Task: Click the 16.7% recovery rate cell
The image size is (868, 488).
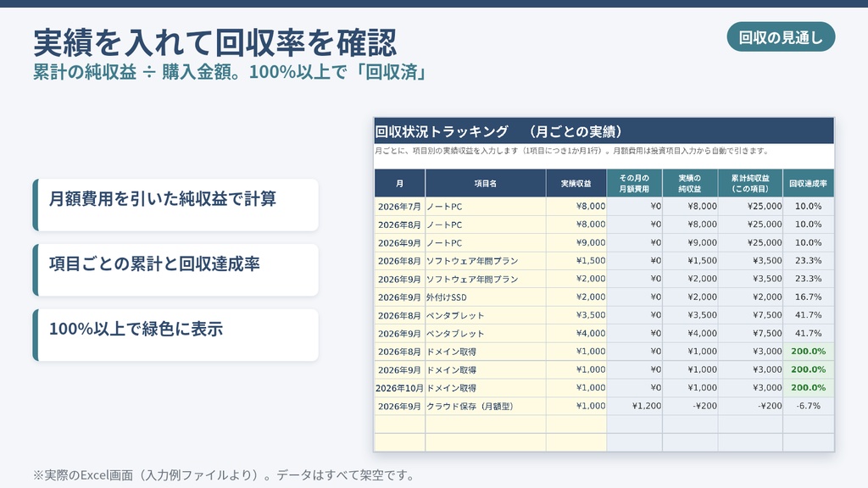Action: (x=808, y=297)
